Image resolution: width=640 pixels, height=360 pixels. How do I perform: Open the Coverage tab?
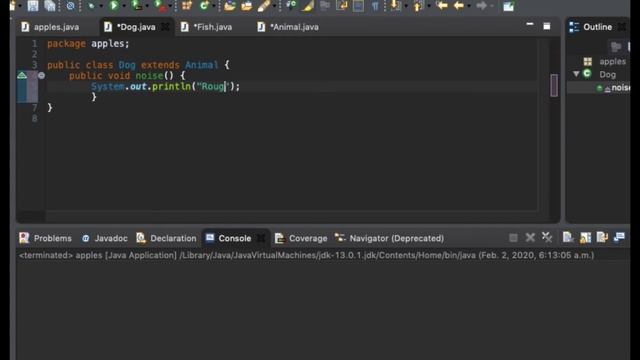click(301, 238)
